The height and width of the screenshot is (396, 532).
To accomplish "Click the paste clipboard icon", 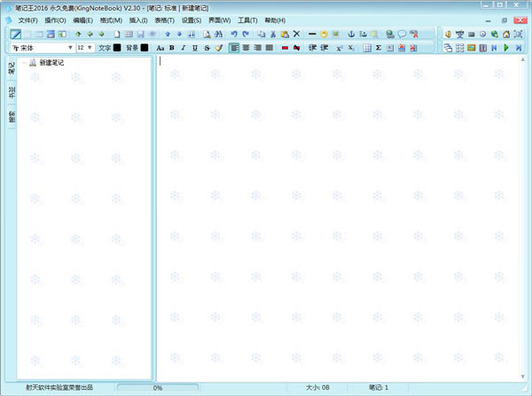I will pyautogui.click(x=285, y=34).
